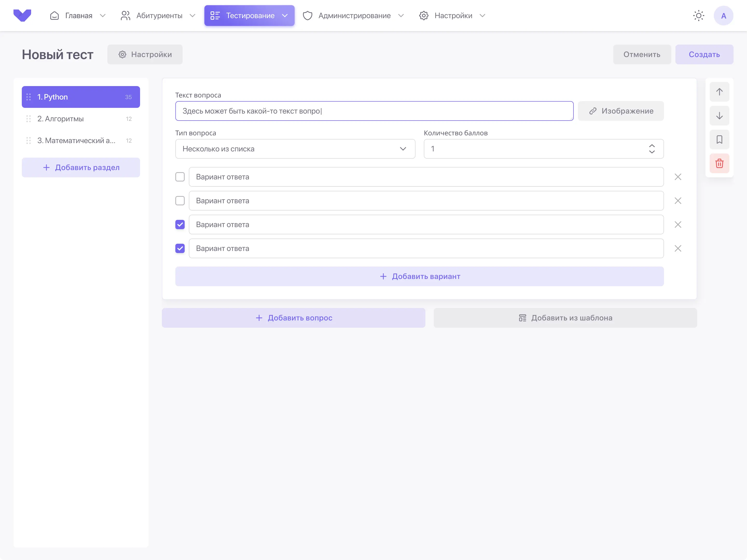Open the Главная menu item

click(78, 16)
